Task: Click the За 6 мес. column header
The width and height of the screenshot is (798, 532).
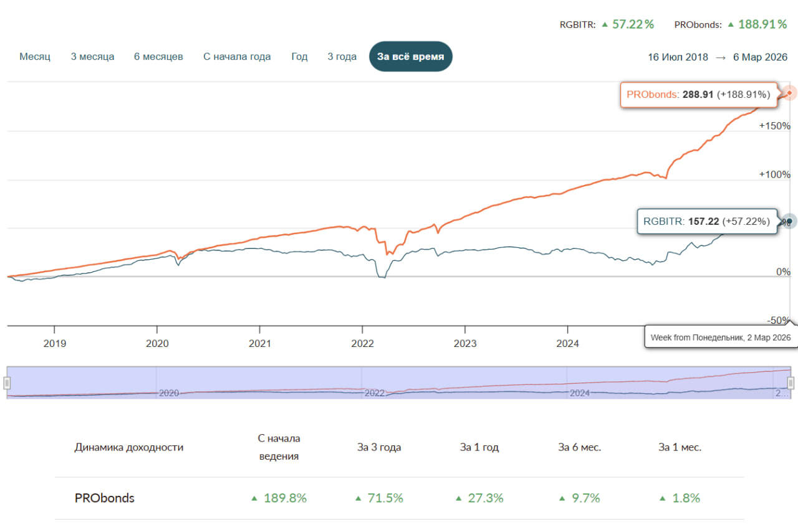Action: coord(580,447)
